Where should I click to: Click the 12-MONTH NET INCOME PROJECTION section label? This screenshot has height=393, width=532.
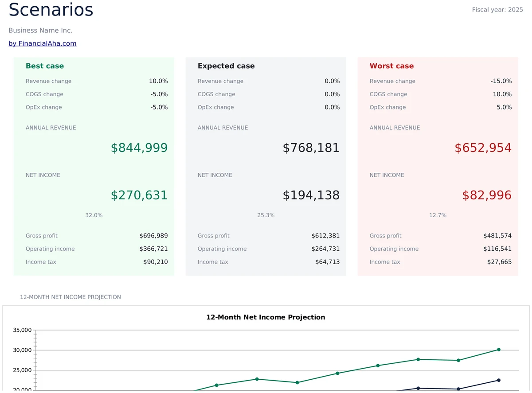pyautogui.click(x=70, y=297)
